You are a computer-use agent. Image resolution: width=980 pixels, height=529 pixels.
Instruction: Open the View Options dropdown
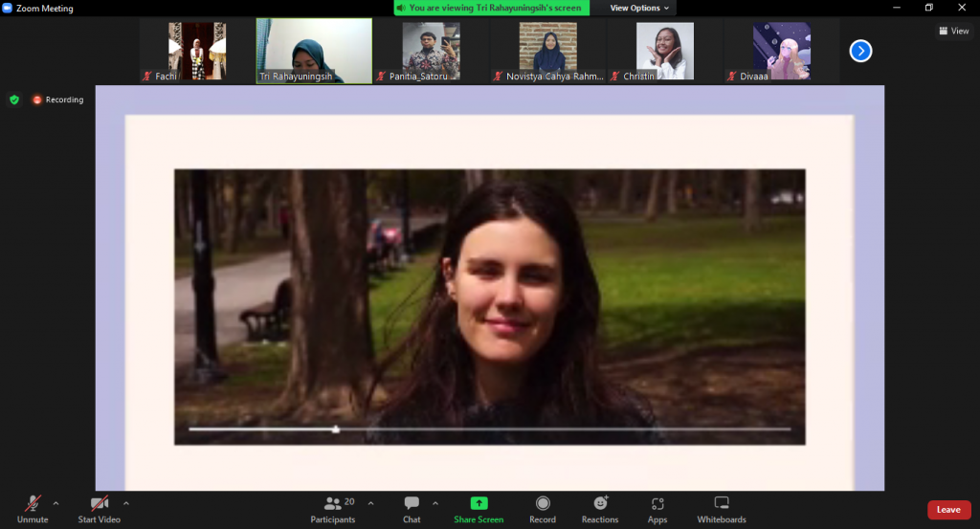click(x=640, y=8)
